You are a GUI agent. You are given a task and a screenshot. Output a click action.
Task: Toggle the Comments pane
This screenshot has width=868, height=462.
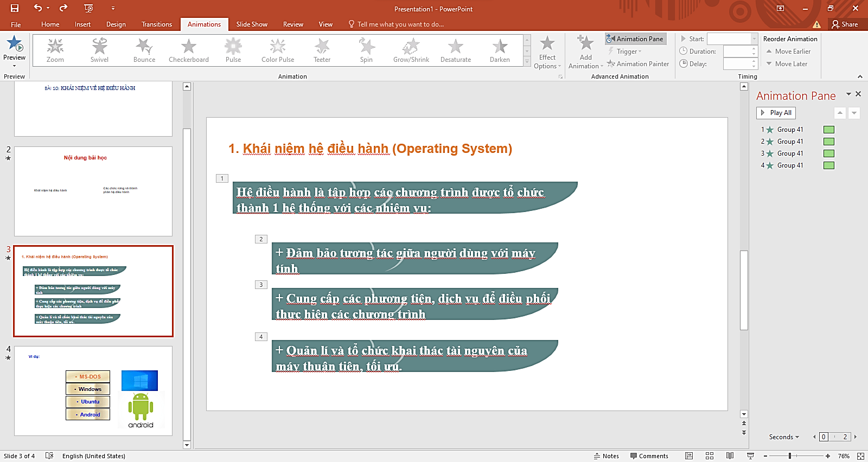[649, 456]
